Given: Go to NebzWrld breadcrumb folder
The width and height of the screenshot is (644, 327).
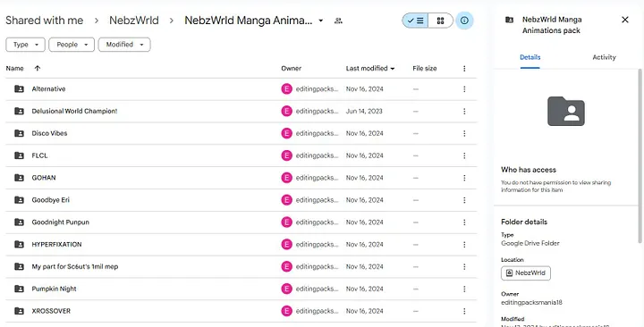Looking at the screenshot, I should coord(134,21).
